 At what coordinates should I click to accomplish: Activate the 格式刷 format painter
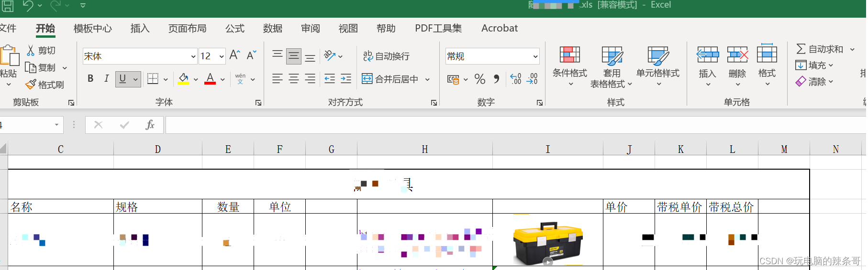45,85
